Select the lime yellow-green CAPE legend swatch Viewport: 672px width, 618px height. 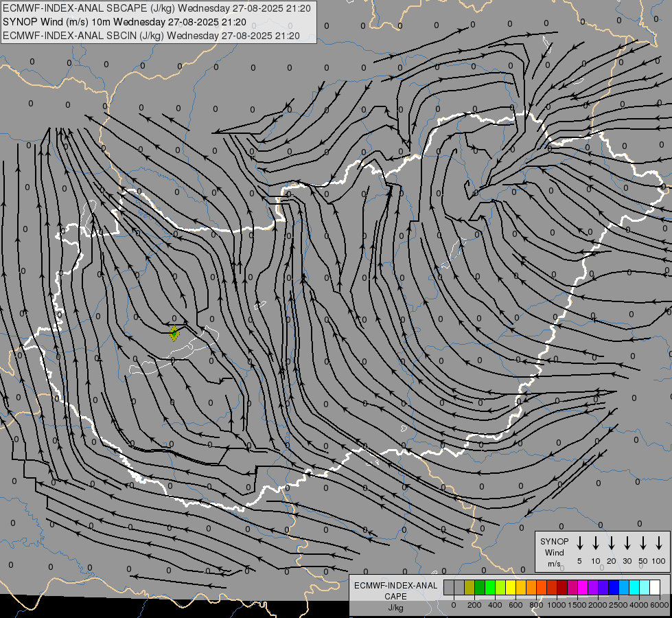[x=500, y=587]
